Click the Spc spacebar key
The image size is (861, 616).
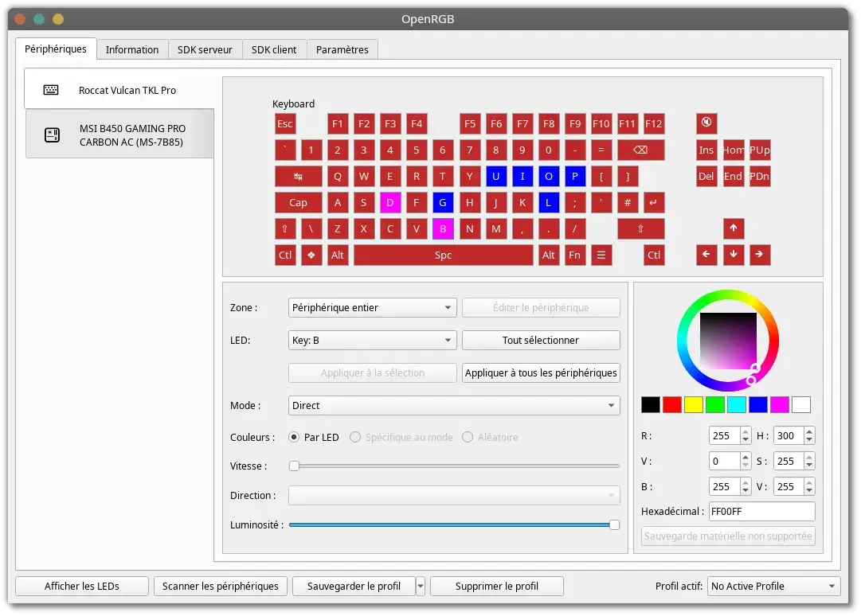tap(443, 255)
